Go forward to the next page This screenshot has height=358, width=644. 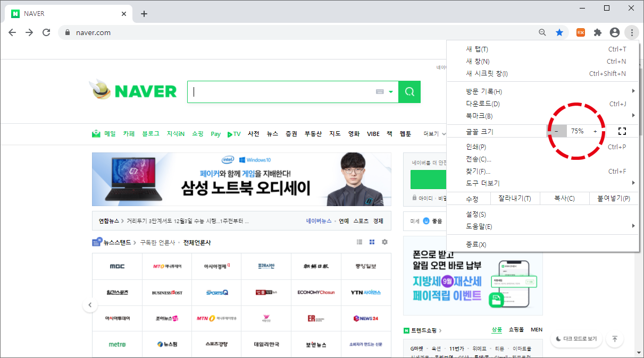(x=29, y=32)
